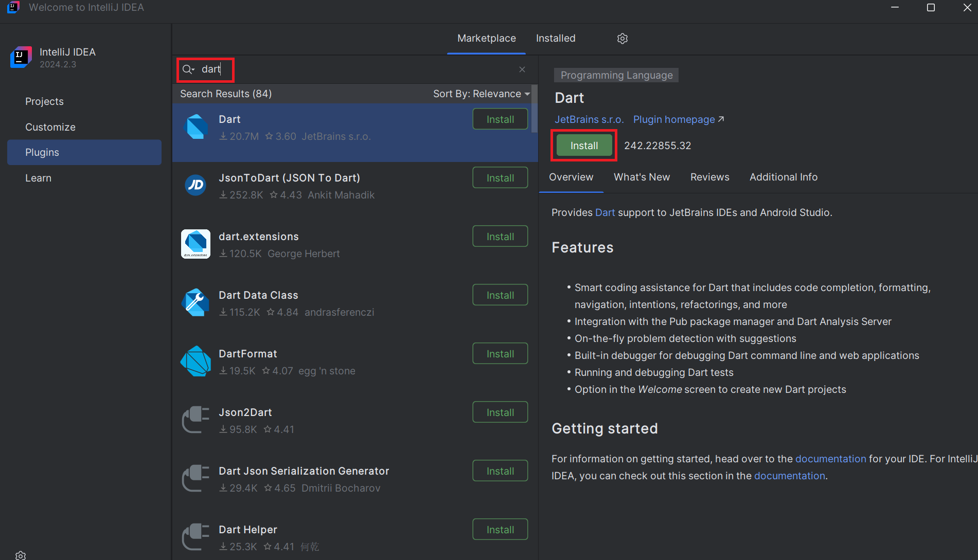Clear the plugin search text

click(x=522, y=69)
